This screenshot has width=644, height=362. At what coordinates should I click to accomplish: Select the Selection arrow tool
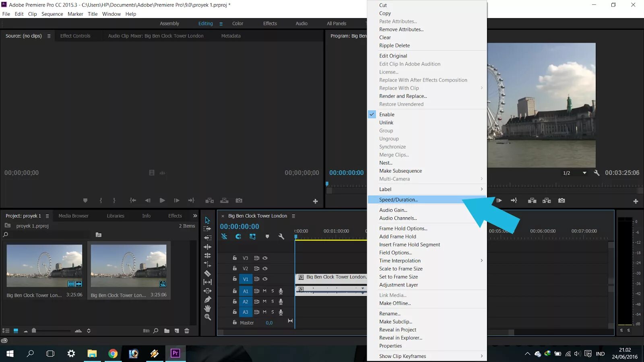click(x=207, y=220)
